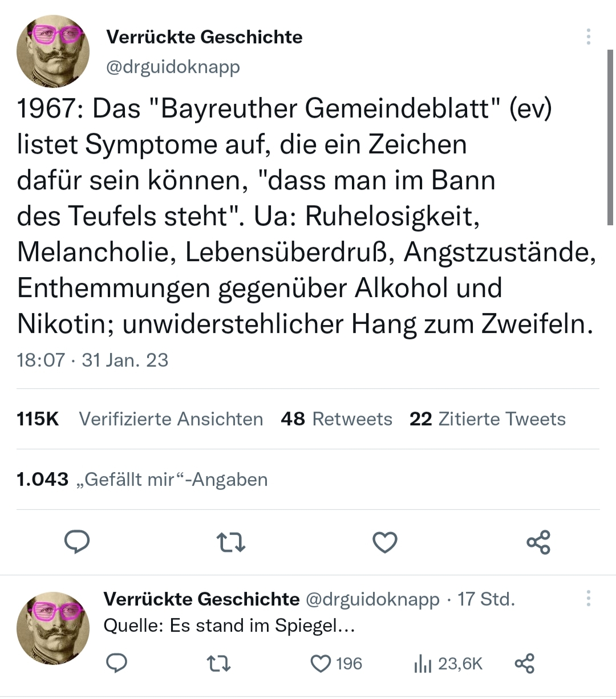Show the 1.043 Gefällt mir-Angaben
The width and height of the screenshot is (616, 699).
click(x=142, y=479)
